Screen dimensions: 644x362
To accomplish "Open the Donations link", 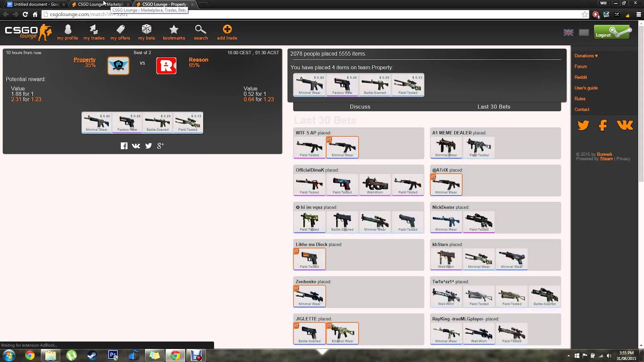I will pos(586,56).
